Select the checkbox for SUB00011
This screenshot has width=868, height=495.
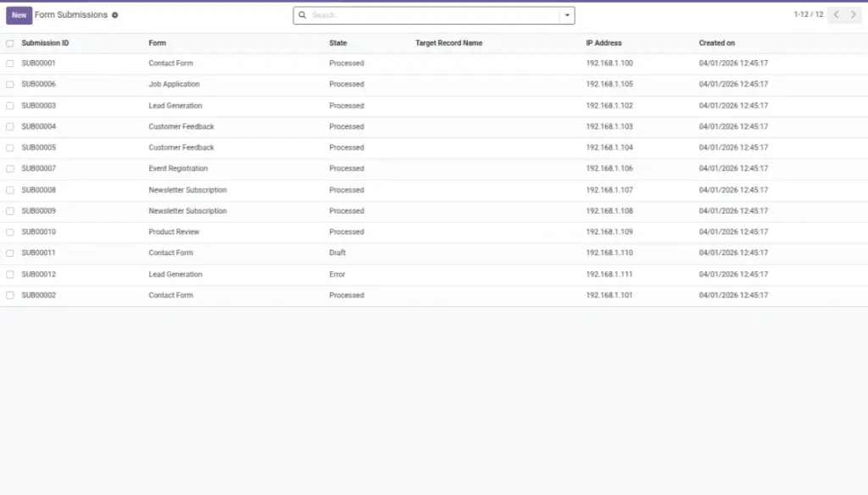tap(10, 253)
